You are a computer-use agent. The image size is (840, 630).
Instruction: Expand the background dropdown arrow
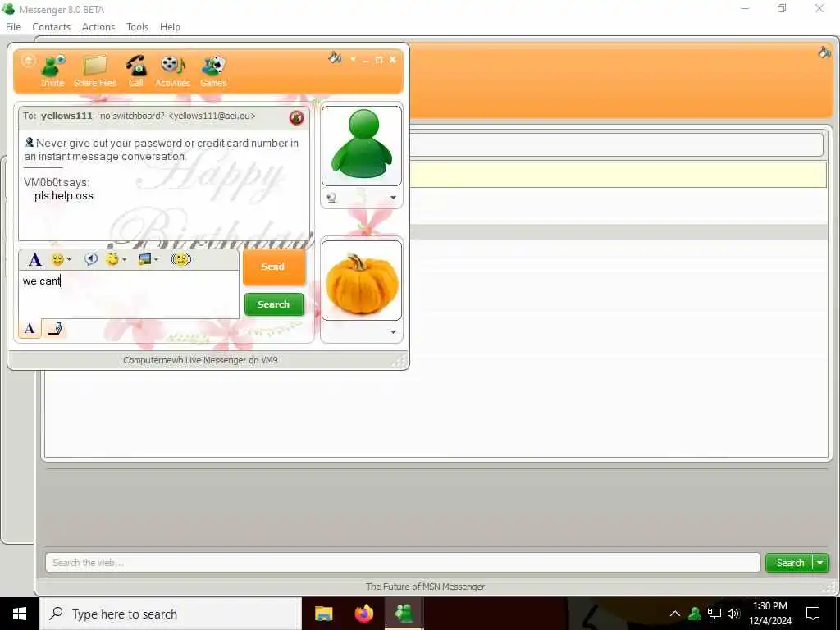(x=157, y=260)
